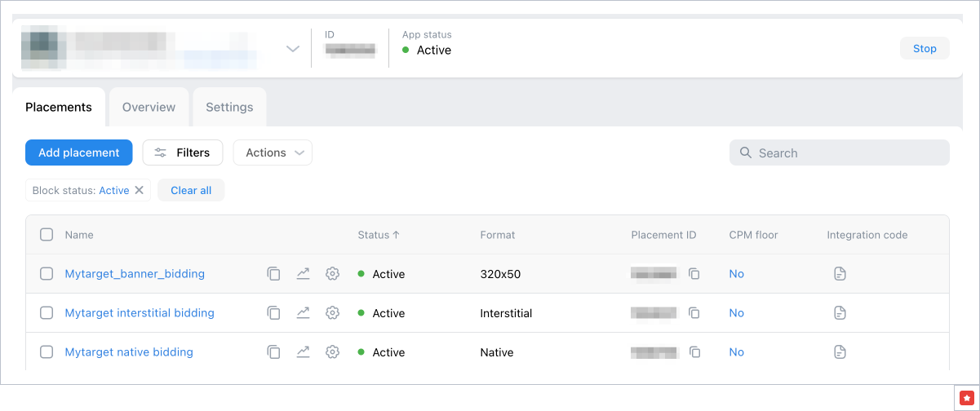The image size is (980, 411).
Task: Copy placement ID of Mytarget_banner_bidding
Action: pyautogui.click(x=694, y=274)
